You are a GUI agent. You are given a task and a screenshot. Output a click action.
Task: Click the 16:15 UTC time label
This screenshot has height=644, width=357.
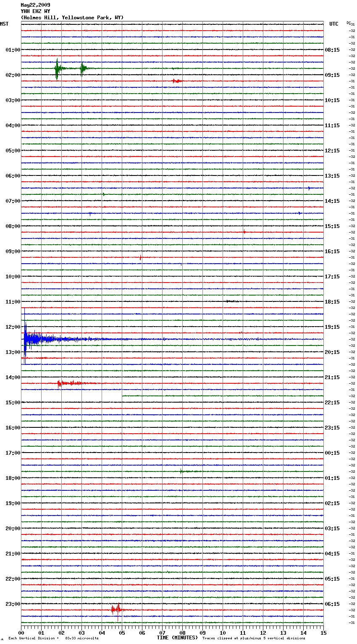[332, 251]
